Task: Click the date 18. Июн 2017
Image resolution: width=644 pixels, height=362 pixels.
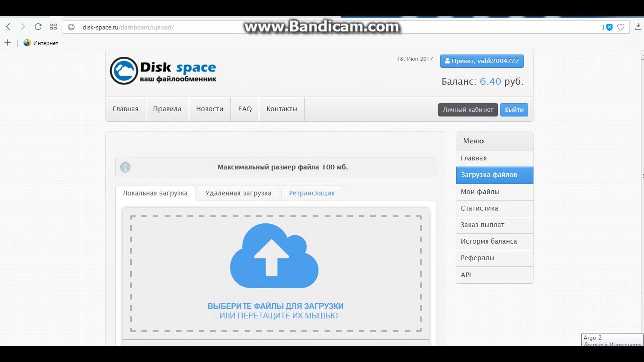Action: pos(415,59)
